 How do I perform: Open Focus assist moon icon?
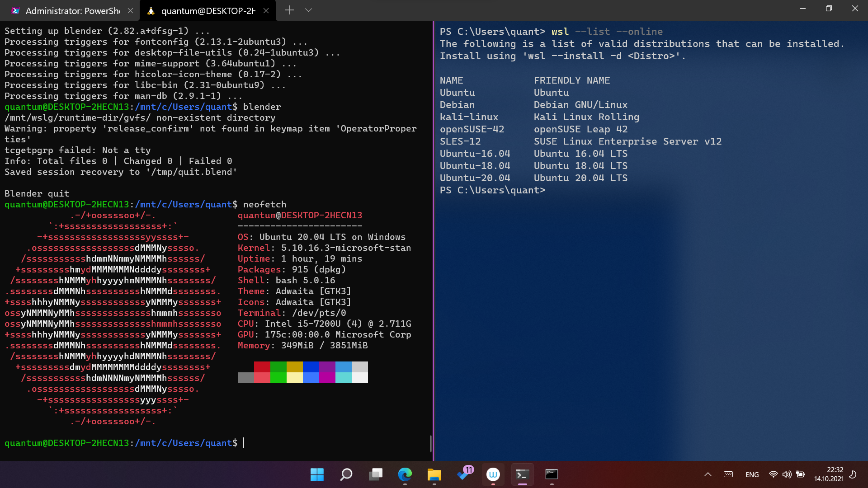point(853,474)
